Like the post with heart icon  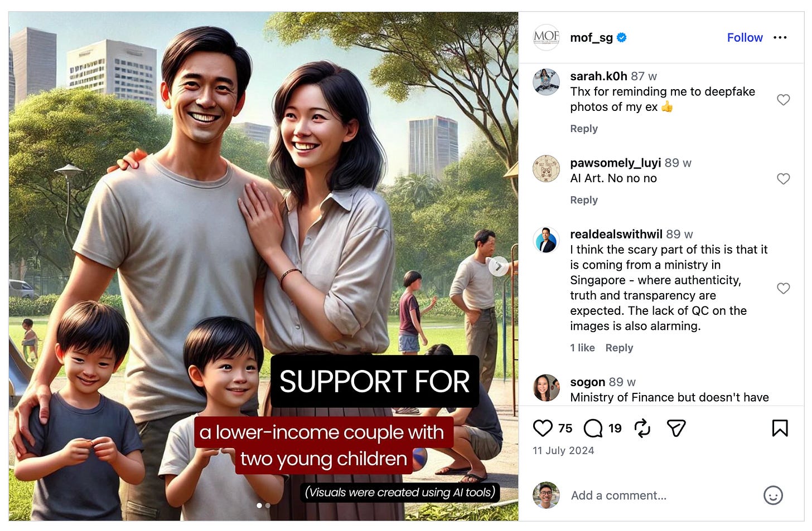[x=543, y=428]
